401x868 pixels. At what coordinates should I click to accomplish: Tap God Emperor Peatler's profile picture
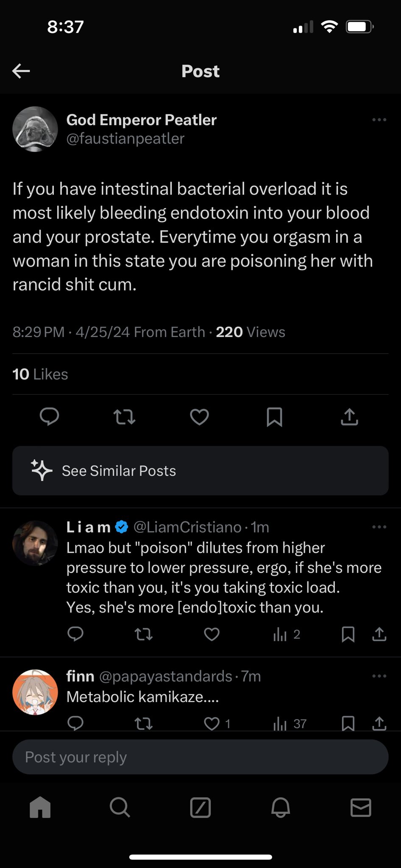[35, 129]
